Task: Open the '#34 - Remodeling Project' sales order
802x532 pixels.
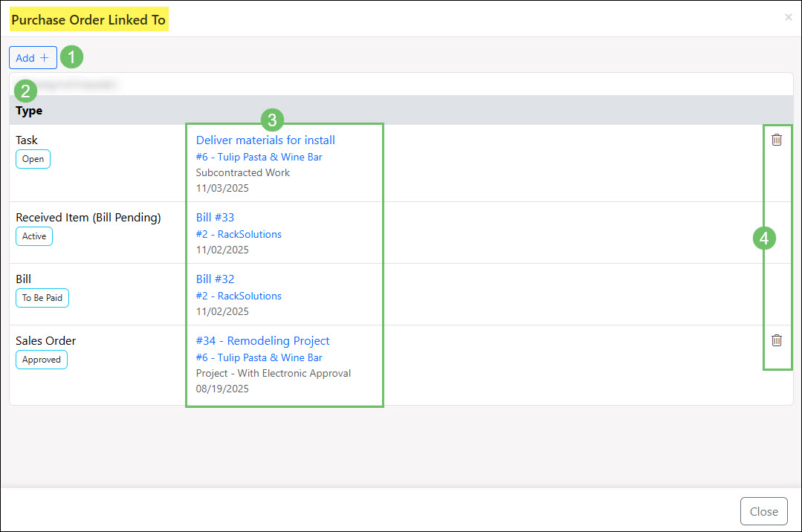Action: tap(262, 340)
